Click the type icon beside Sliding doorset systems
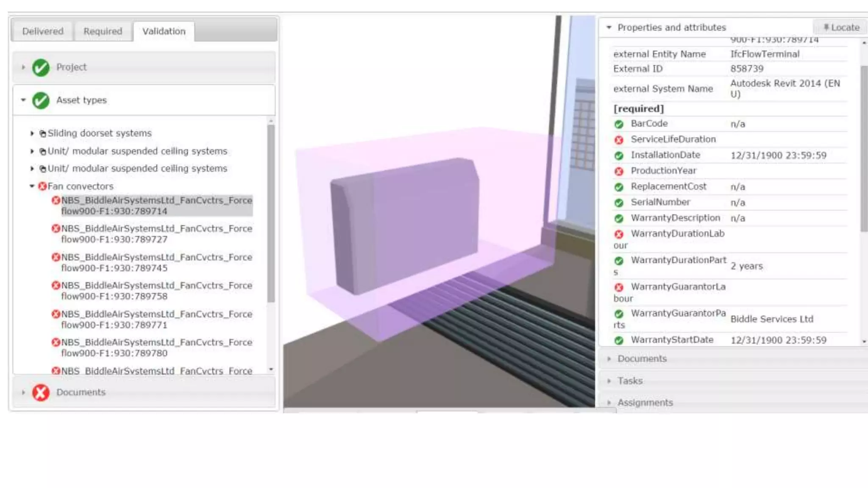 (x=42, y=134)
